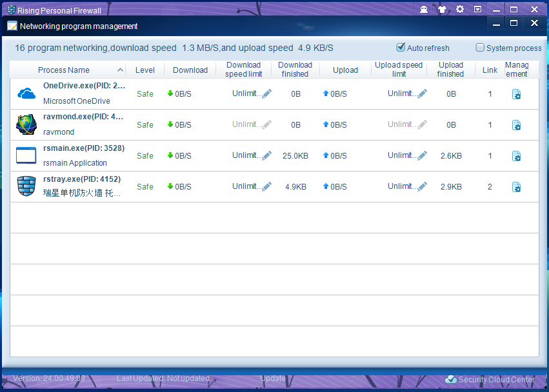The width and height of the screenshot is (549, 392).
Task: Open the skin shirt icon
Action: pyautogui.click(x=442, y=10)
